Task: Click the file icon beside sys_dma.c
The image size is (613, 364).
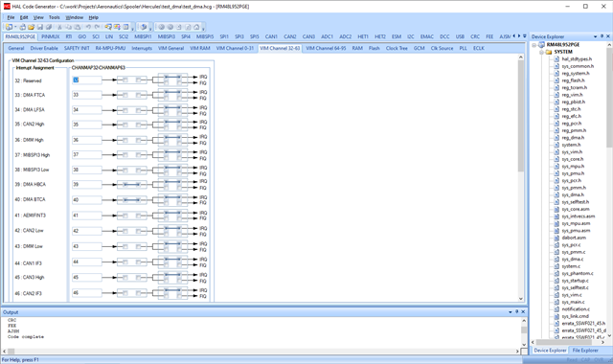Action: coord(556,260)
